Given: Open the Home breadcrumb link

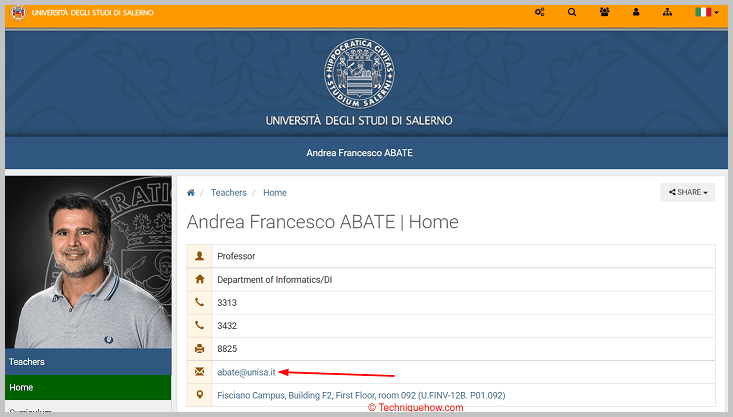Looking at the screenshot, I should coord(275,193).
